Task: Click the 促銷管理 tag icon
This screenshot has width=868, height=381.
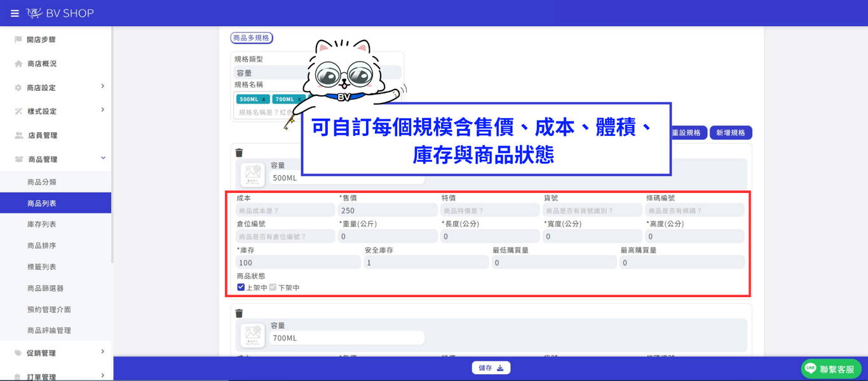Action: (18, 353)
